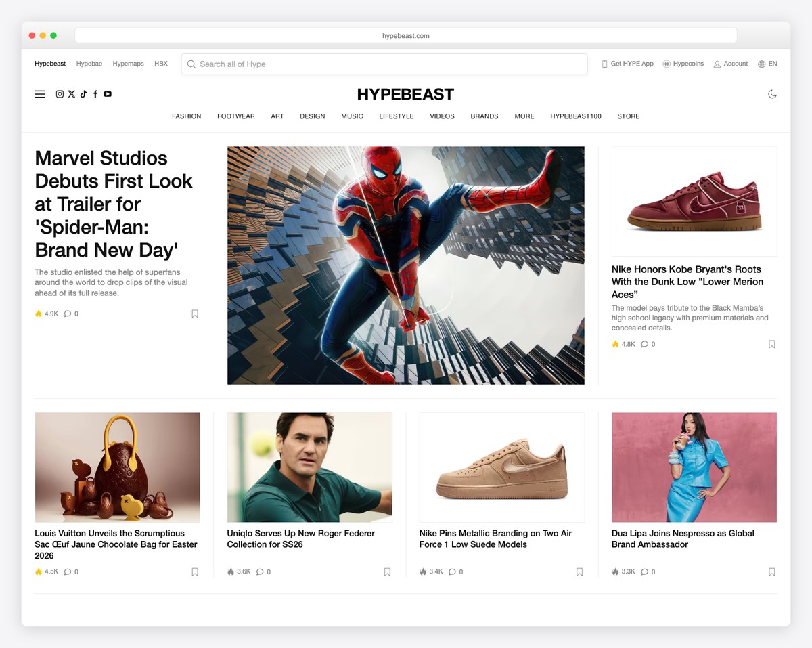This screenshot has width=812, height=648.
Task: Click the flame icon on Louis Vuitton article
Action: point(39,571)
